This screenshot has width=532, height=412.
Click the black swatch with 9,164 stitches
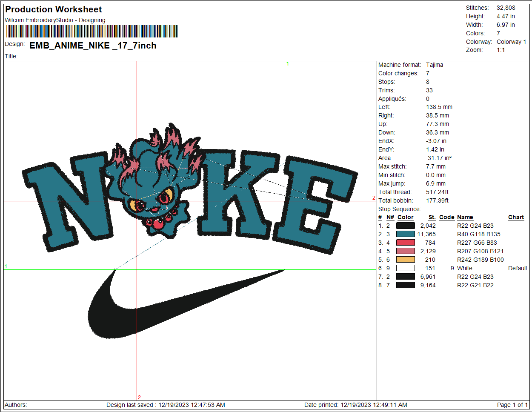[405, 285]
